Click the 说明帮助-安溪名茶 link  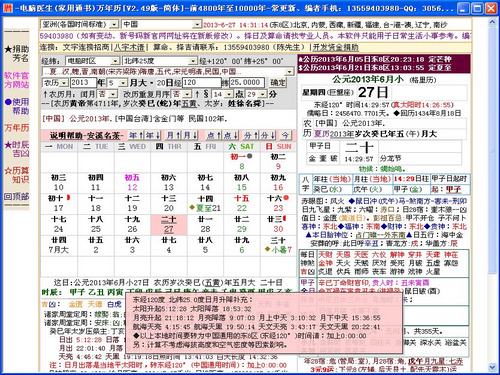tap(87, 135)
